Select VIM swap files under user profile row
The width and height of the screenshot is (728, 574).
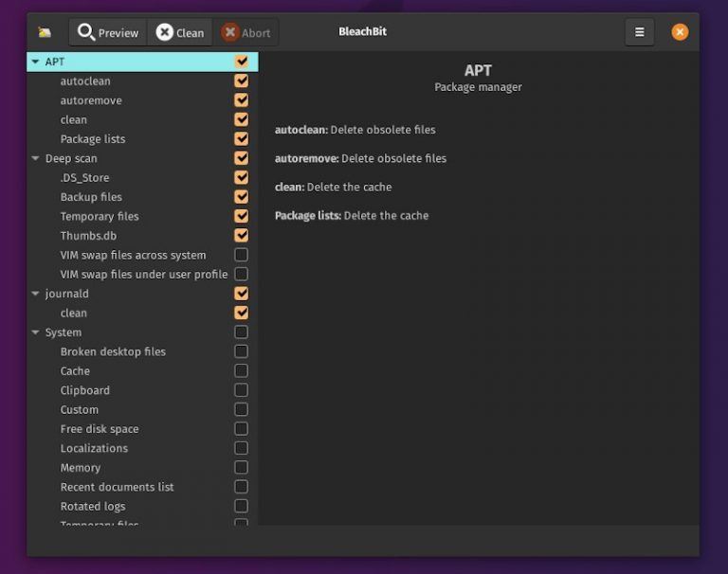pos(144,275)
